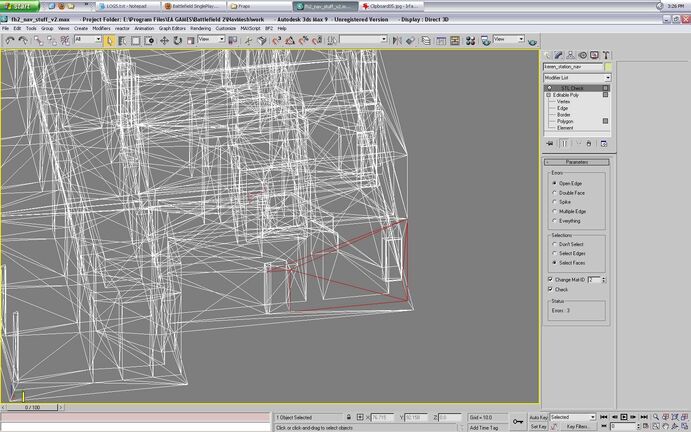Viewport: 691px width, 432px height.
Task: Select the Spike error option
Action: 561,202
